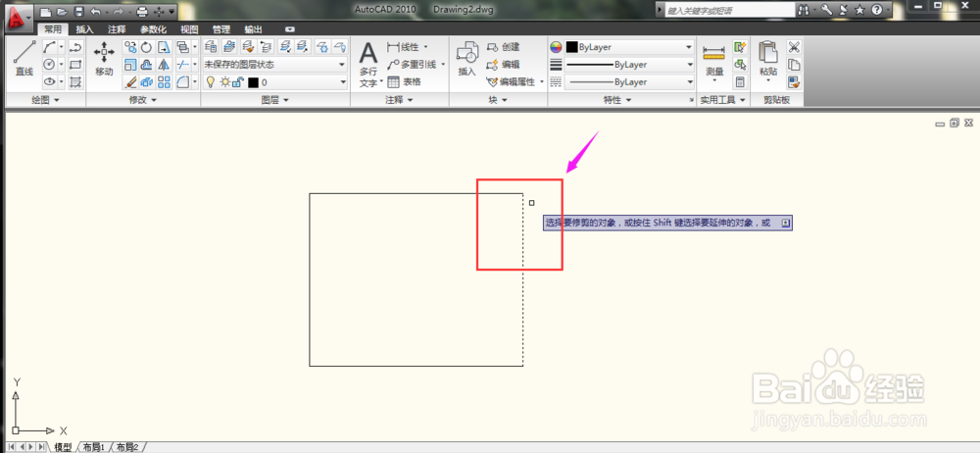Open the Annotate (注释) ribbon tab
Screen dimensions: 980x453
(x=117, y=29)
